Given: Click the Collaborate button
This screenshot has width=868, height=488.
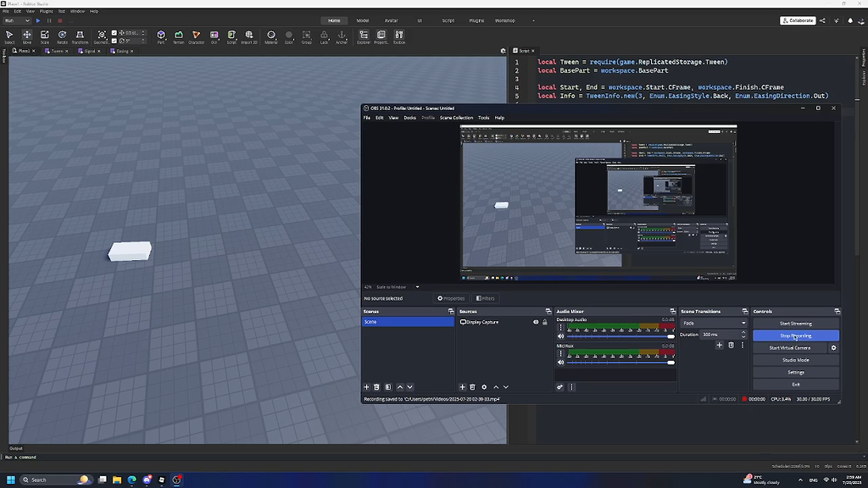Looking at the screenshot, I should click(x=797, y=19).
